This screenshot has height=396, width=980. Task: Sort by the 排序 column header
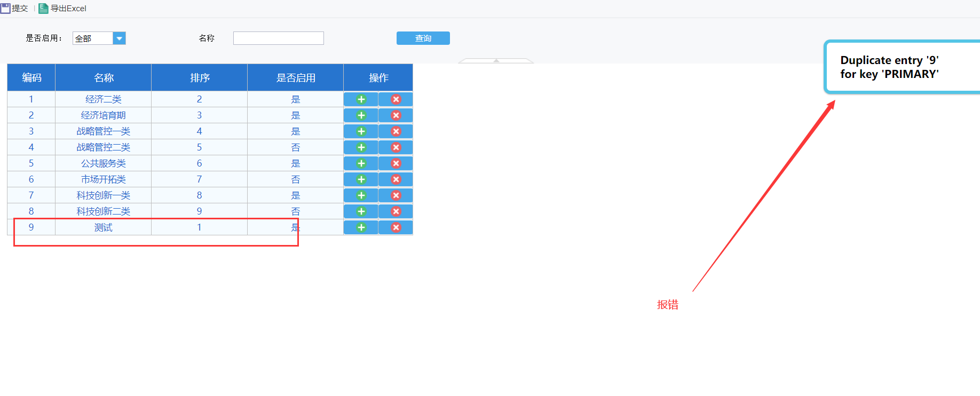point(200,78)
